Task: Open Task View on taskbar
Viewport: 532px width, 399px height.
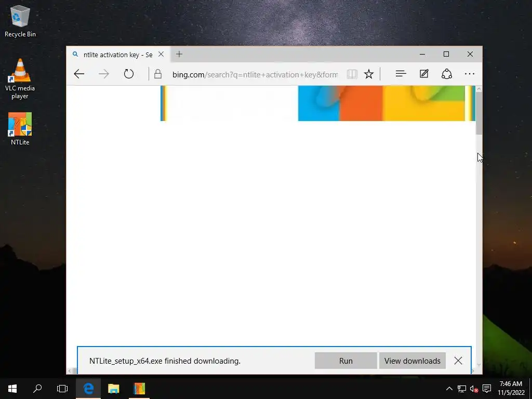Action: pyautogui.click(x=62, y=389)
